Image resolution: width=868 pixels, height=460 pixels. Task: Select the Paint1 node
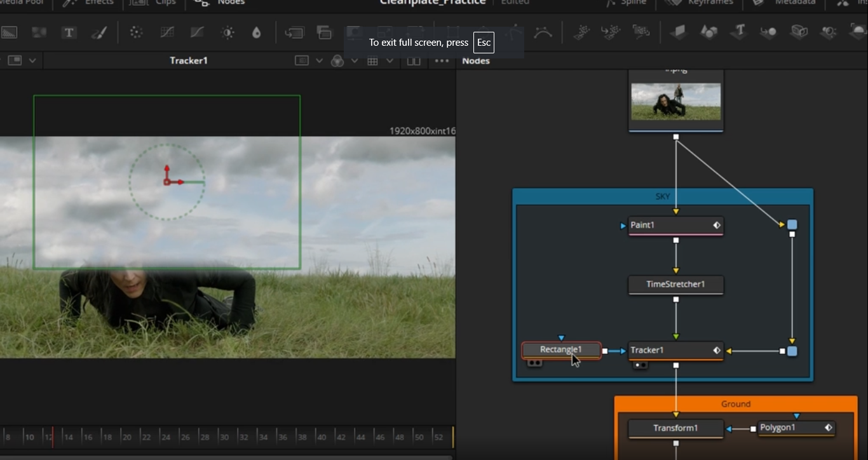[675, 226]
